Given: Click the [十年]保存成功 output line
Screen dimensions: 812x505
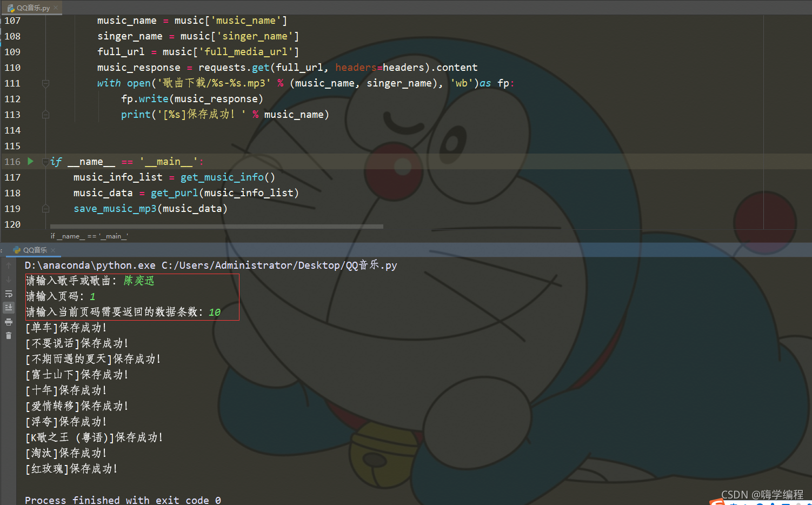Looking at the screenshot, I should pyautogui.click(x=66, y=390).
